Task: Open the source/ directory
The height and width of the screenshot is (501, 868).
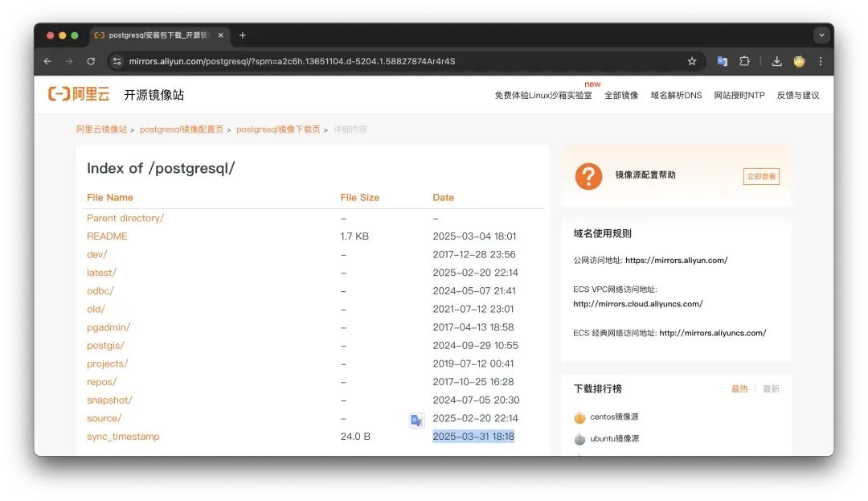Action: click(104, 418)
